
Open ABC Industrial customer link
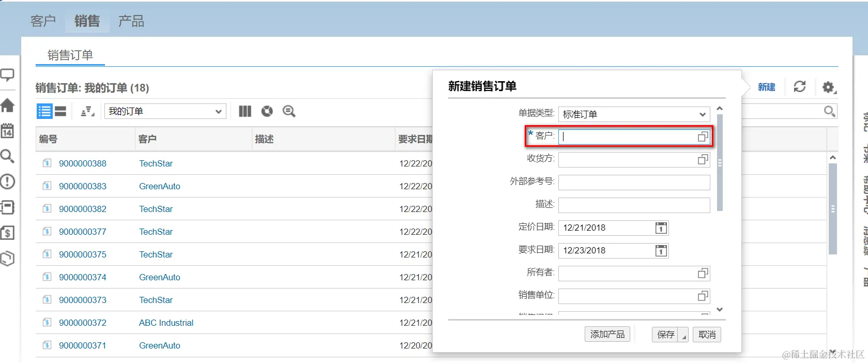click(166, 323)
